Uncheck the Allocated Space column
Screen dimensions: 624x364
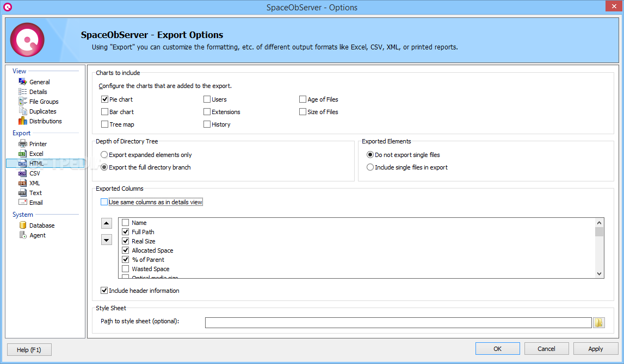click(x=125, y=250)
